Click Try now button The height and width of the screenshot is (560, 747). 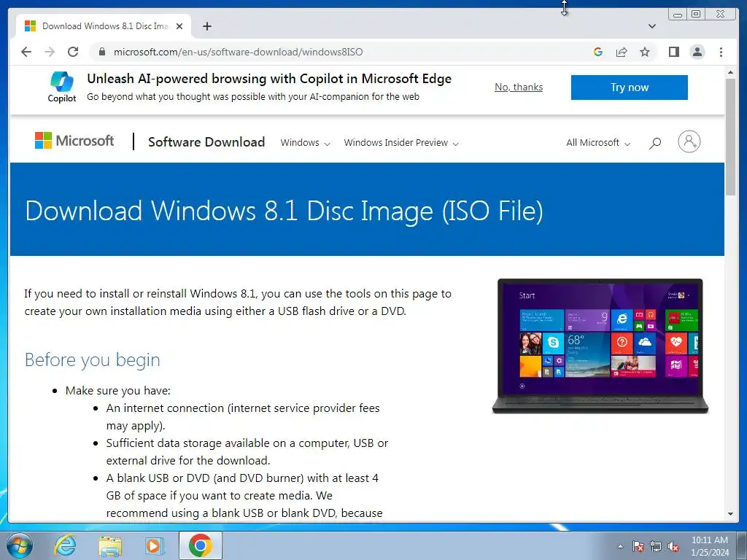click(630, 87)
